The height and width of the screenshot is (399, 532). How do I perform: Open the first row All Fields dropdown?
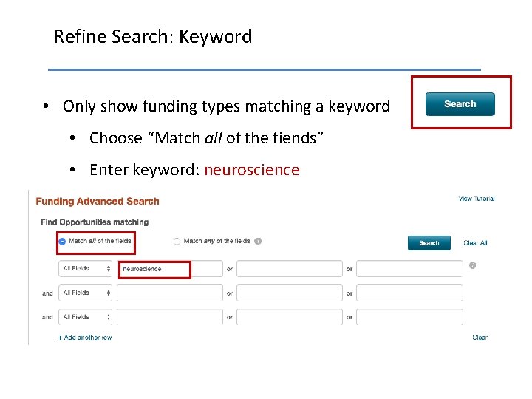[86, 269]
